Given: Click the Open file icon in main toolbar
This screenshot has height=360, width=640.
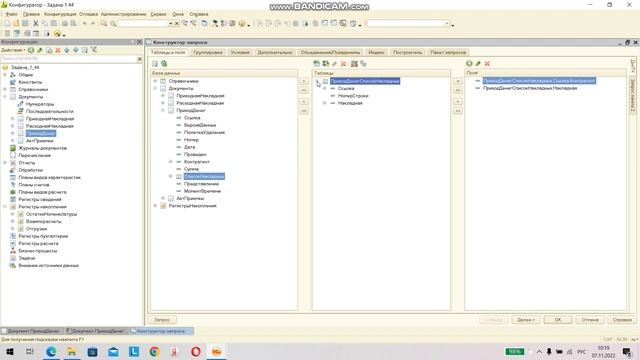Looking at the screenshot, I should 16,24.
